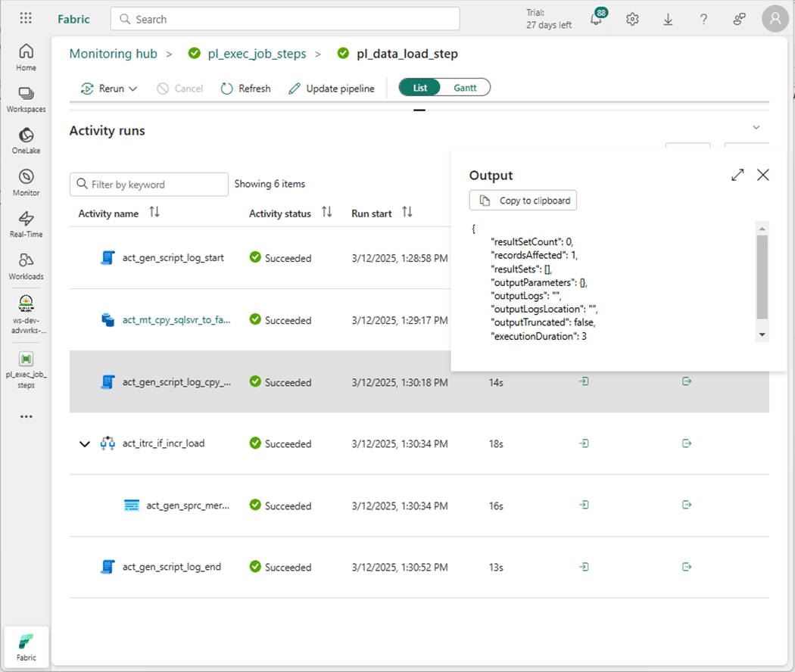Click the download arrow icon
Screen dimensions: 795x672
click(668, 20)
